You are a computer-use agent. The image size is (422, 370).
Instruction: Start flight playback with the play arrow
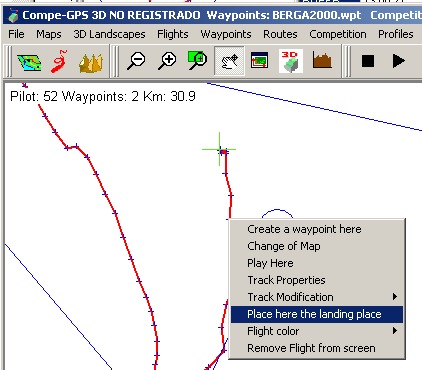pyautogui.click(x=399, y=61)
